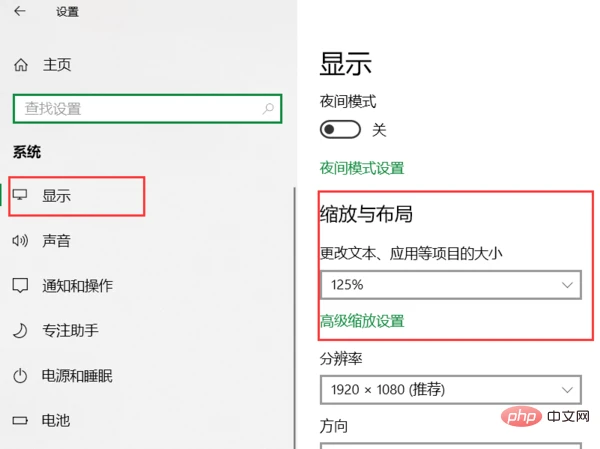Click the notifications speech-bubble icon
The height and width of the screenshot is (449, 600).
[x=20, y=286]
